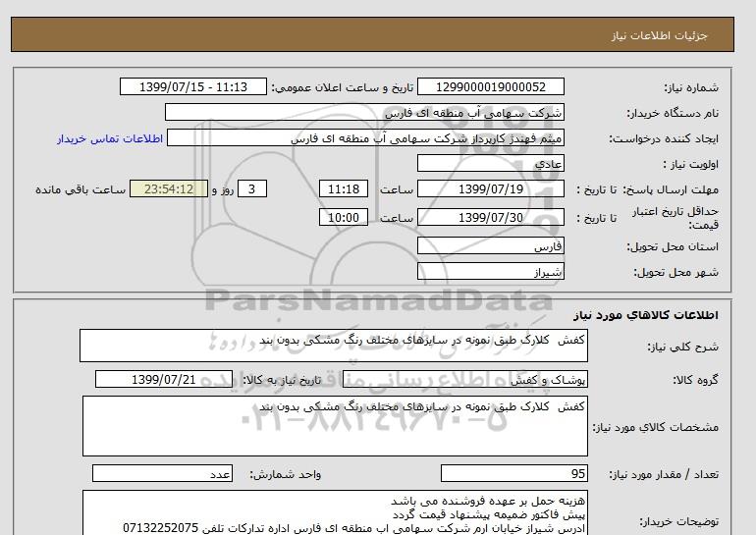
Task: Click general need description field شرح کلی نیاز
Action: 334,346
